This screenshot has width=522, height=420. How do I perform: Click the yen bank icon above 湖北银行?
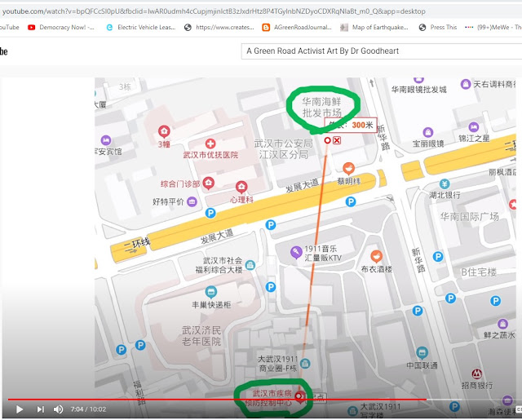(445, 183)
